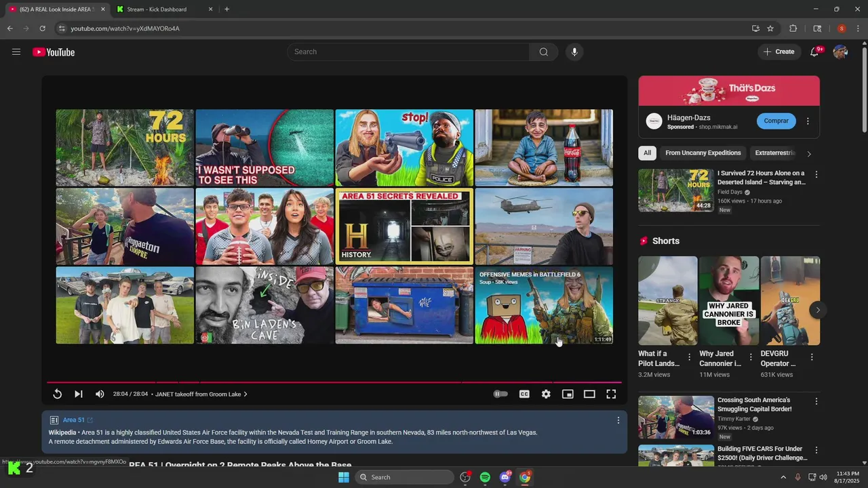Open the Häagen-Dazs ad options menu
This screenshot has height=488, width=868.
click(x=808, y=121)
